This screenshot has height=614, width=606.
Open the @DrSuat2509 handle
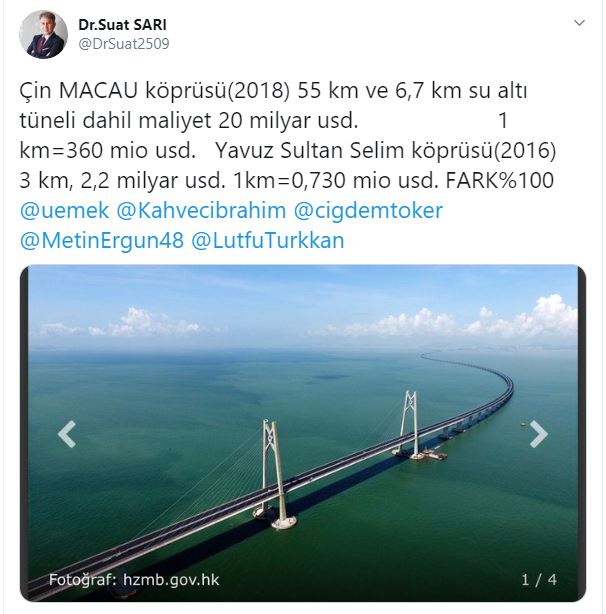coord(124,43)
